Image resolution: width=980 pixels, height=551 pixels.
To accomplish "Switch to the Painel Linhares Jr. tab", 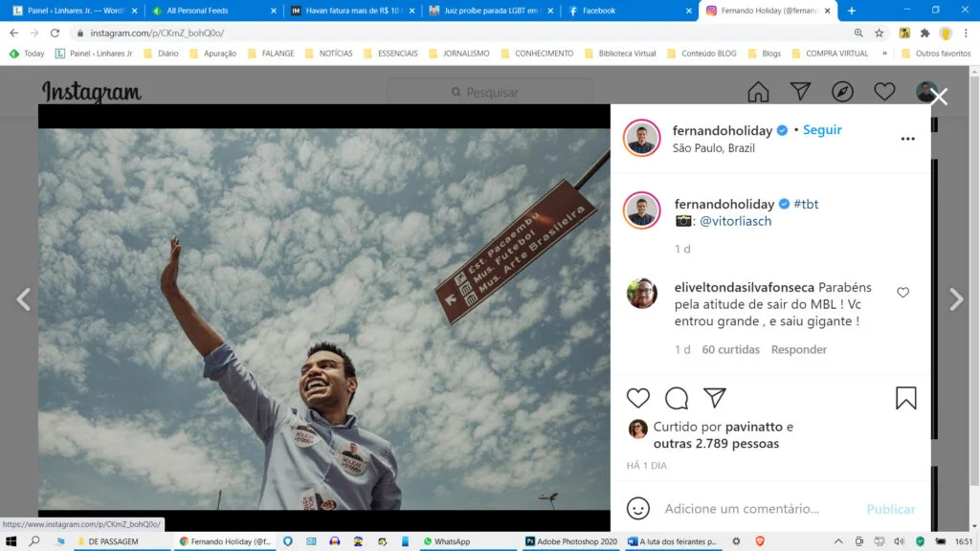I will (x=75, y=11).
